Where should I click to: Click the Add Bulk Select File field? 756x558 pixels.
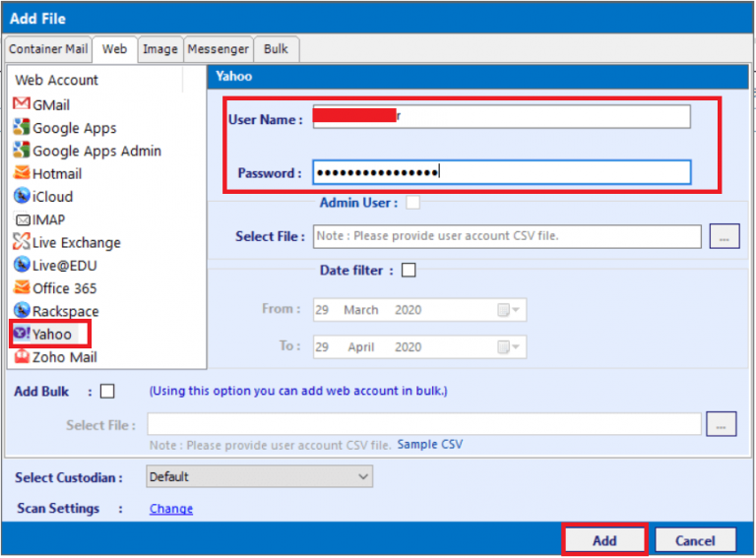[424, 424]
